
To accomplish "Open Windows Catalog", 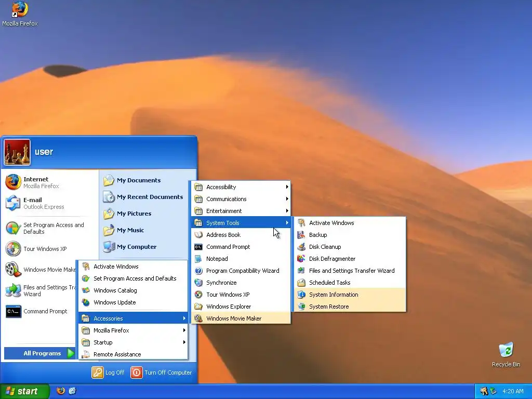I will click(133, 290).
